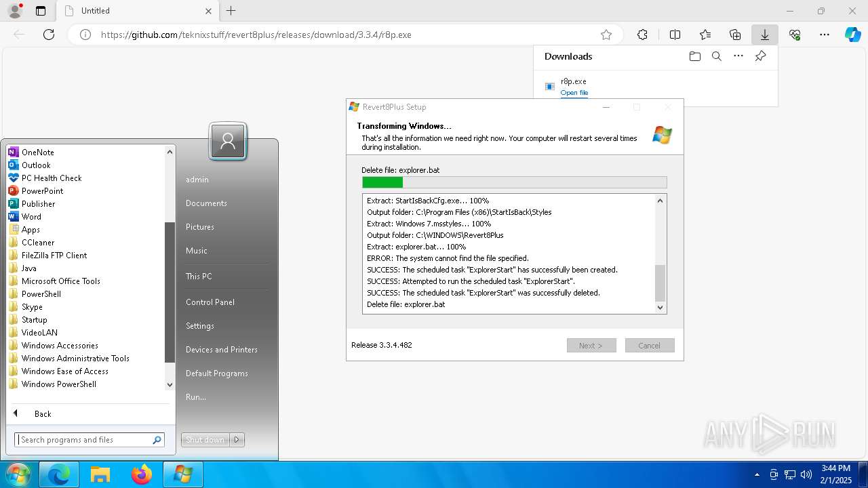Viewport: 868px width, 488px height.
Task: Open File Explorer from the taskbar
Action: (x=100, y=475)
